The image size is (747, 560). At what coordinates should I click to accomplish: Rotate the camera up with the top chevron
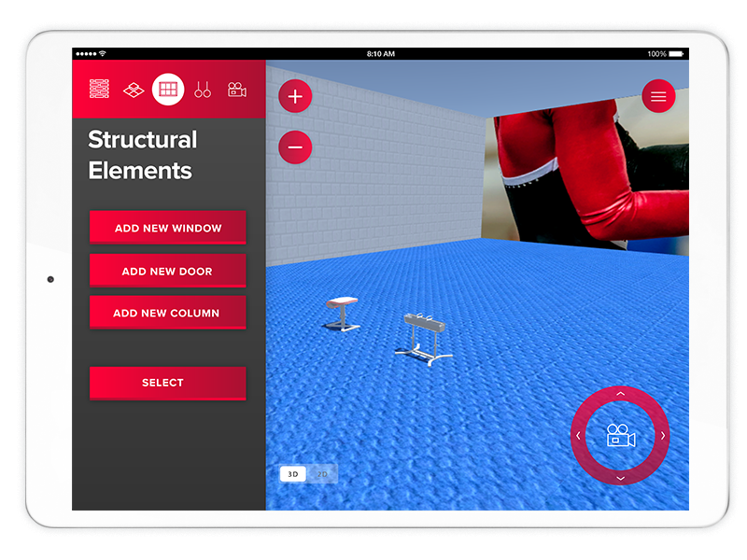(620, 394)
